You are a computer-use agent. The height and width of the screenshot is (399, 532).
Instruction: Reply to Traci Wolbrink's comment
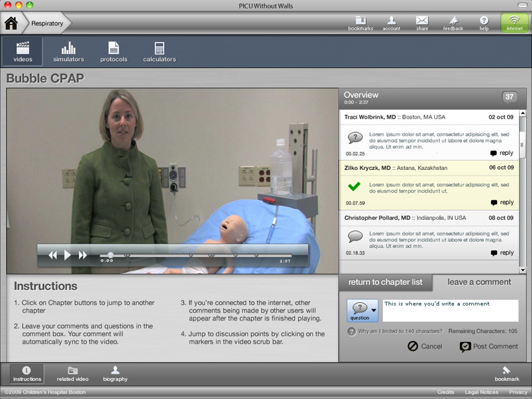point(502,153)
